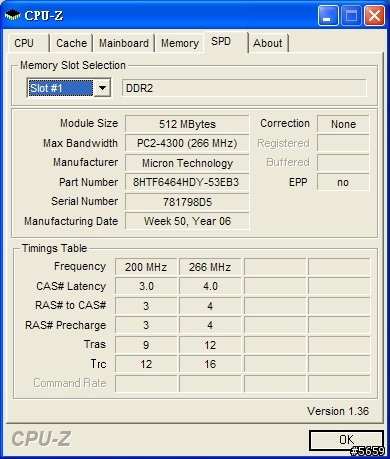Click RAS# Precharge value 4

(210, 325)
